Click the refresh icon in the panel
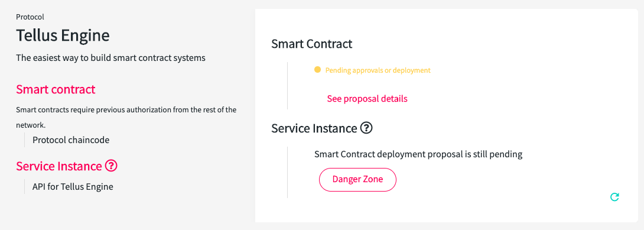Image resolution: width=644 pixels, height=230 pixels. click(x=614, y=197)
